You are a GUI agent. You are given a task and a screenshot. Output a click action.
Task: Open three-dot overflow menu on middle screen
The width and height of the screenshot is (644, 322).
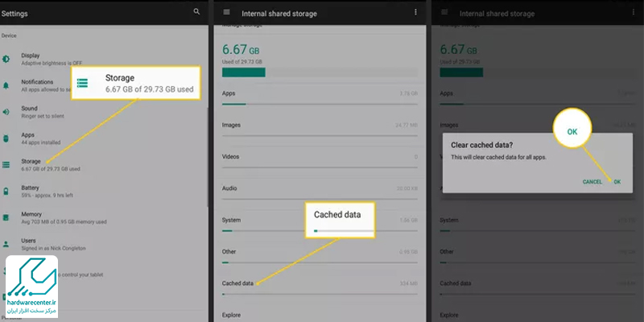point(415,13)
